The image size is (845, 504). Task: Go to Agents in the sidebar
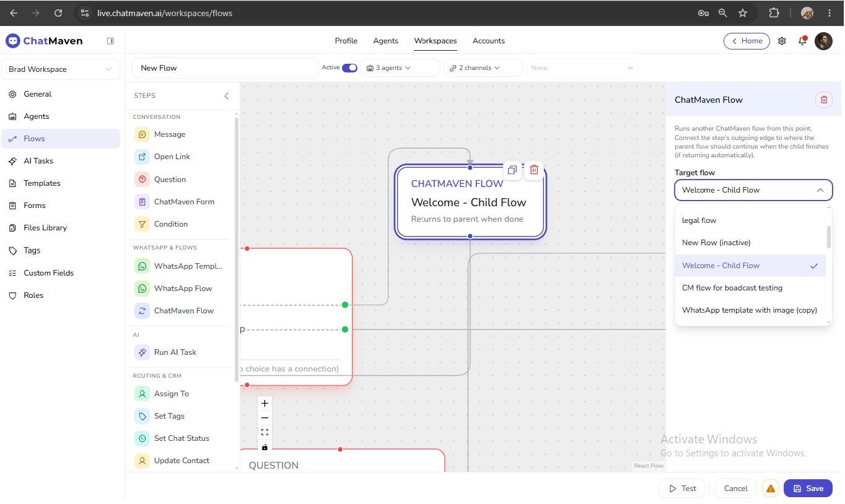point(61,116)
